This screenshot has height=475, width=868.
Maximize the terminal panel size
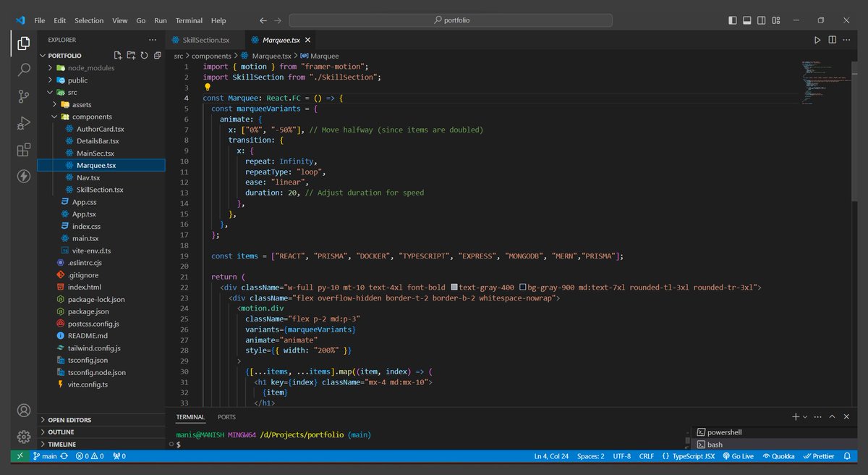tap(833, 417)
